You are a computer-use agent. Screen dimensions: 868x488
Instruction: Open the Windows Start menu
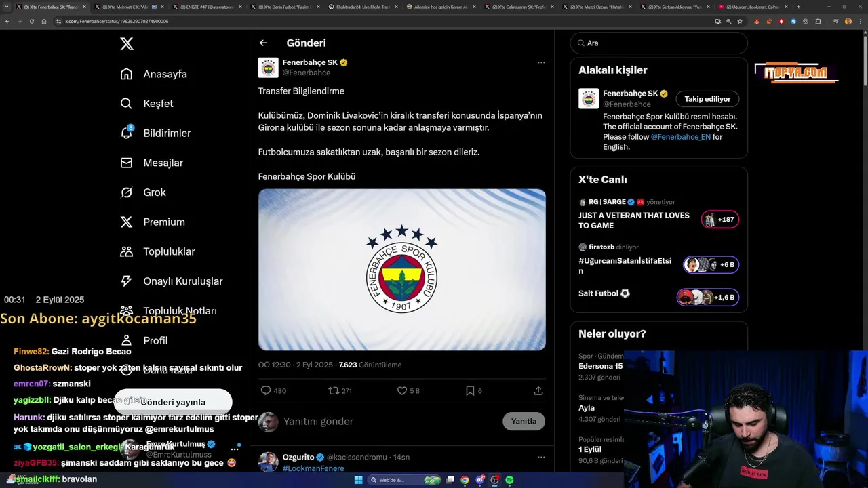(x=359, y=480)
